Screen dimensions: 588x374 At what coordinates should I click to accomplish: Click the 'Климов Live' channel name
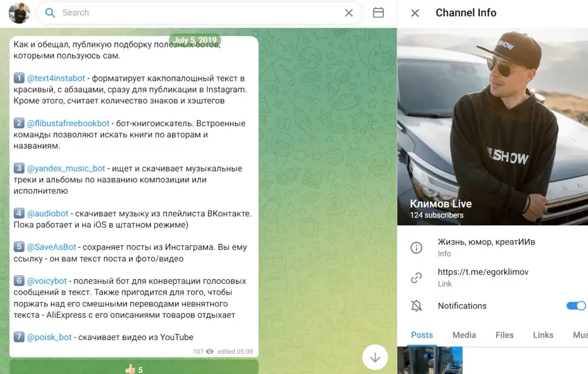tap(440, 204)
